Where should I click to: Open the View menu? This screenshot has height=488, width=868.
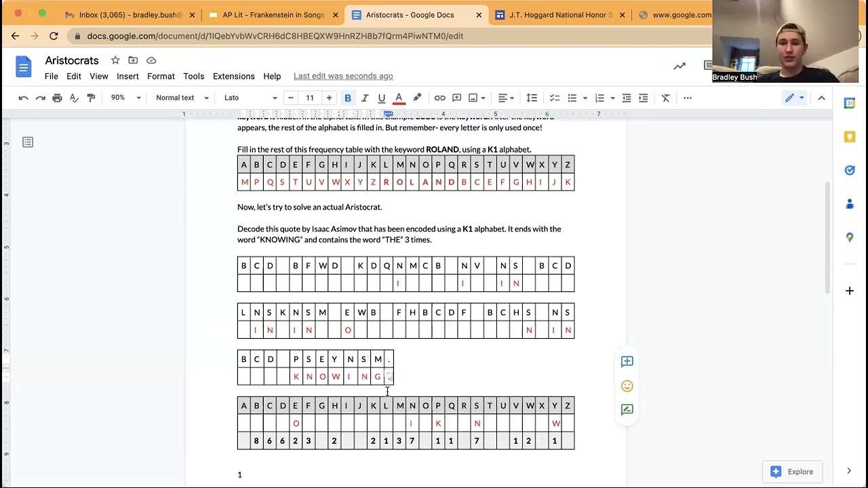click(99, 76)
